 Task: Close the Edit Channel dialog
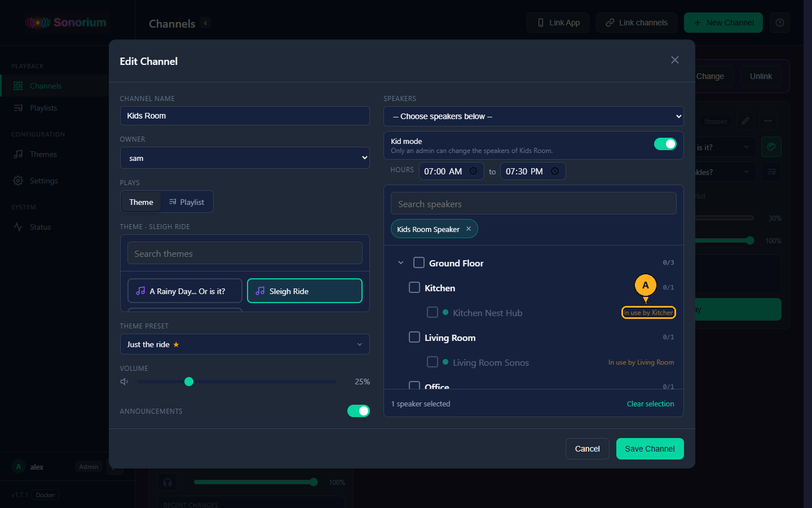pos(675,60)
